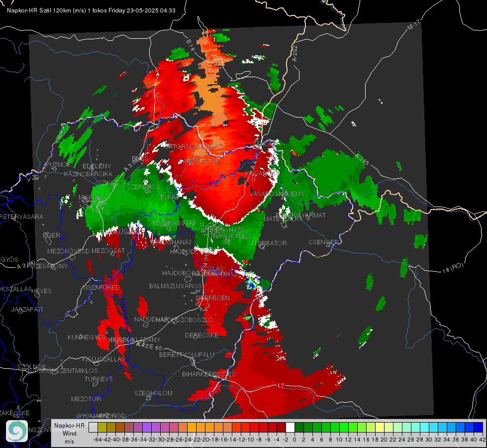
Task: Select the deep blue swatch between 40 and 42
Action: tap(479, 427)
